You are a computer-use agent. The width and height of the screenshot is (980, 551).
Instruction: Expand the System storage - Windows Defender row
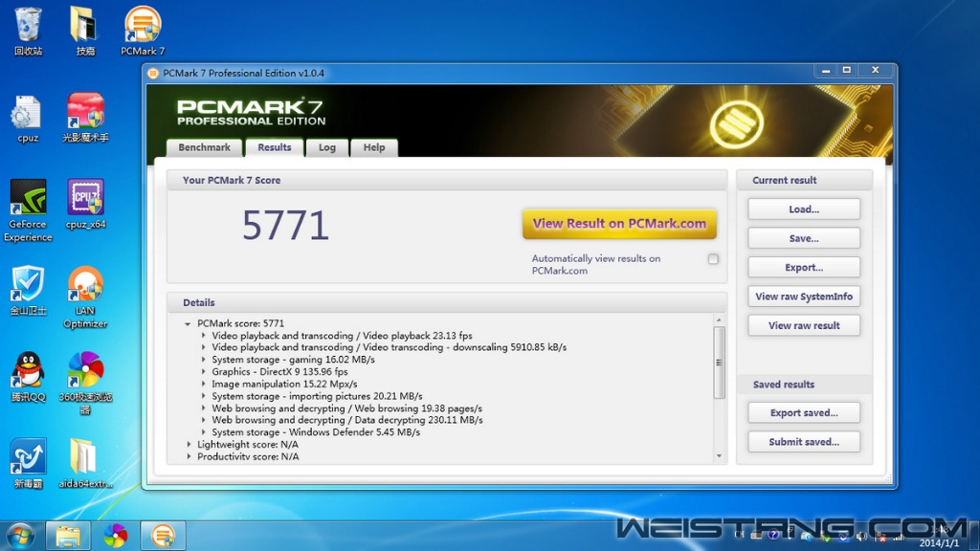click(x=203, y=432)
